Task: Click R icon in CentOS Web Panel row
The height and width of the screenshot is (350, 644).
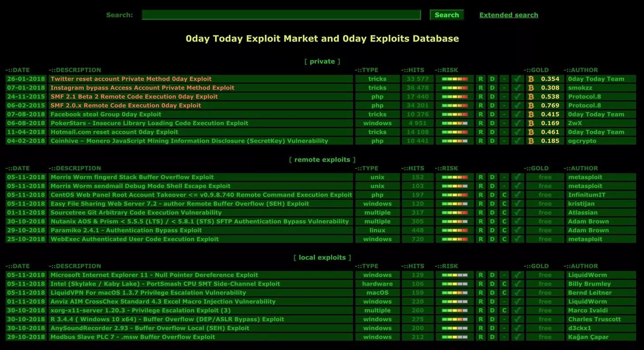Action: [481, 195]
